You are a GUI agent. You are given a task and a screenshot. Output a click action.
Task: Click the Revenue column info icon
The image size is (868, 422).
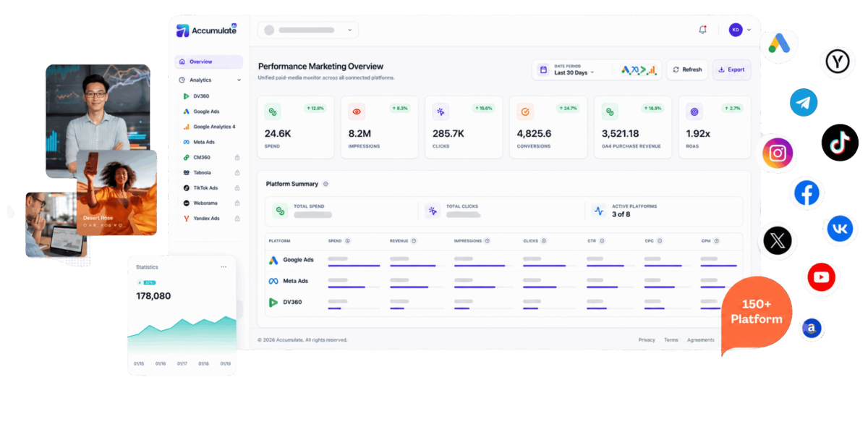tap(414, 240)
